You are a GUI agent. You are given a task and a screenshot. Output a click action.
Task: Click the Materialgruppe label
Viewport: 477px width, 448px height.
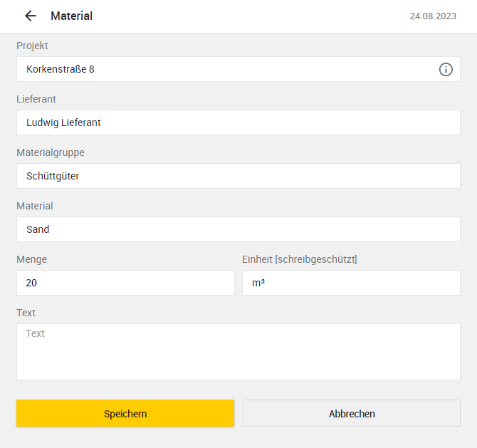click(x=51, y=152)
